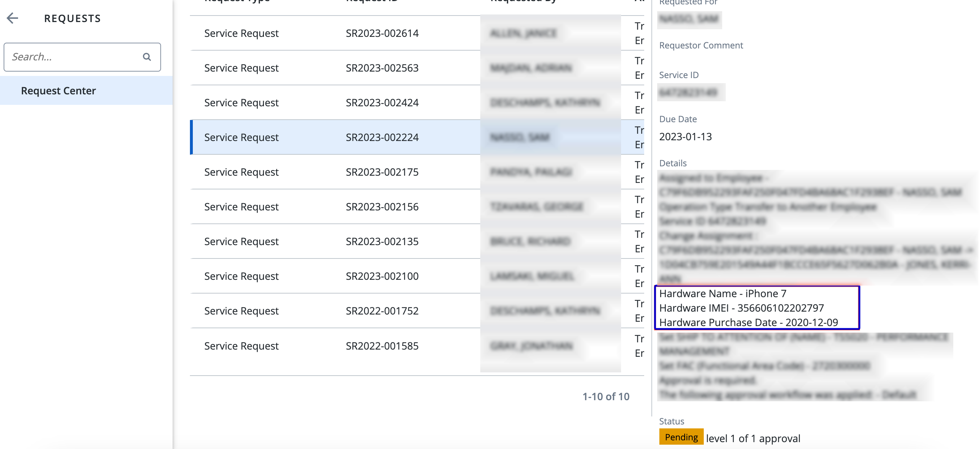The image size is (980, 449).
Task: Select request SR2023-002563 row
Action: (x=382, y=68)
